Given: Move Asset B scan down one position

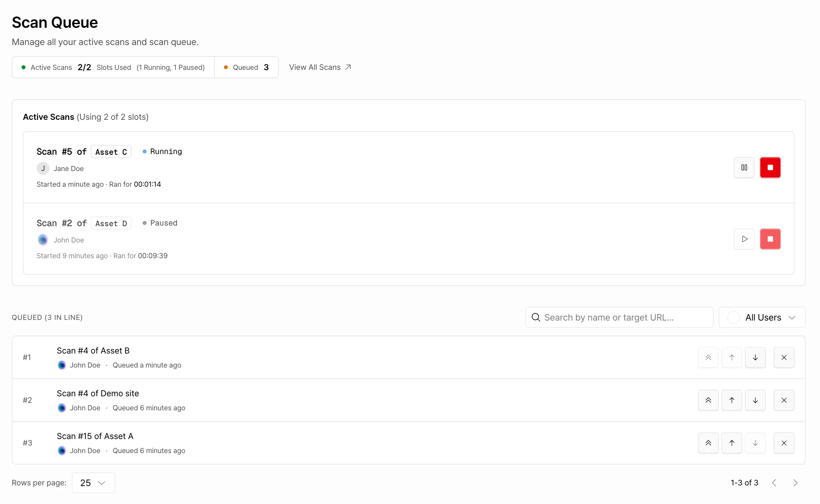Looking at the screenshot, I should 755,357.
